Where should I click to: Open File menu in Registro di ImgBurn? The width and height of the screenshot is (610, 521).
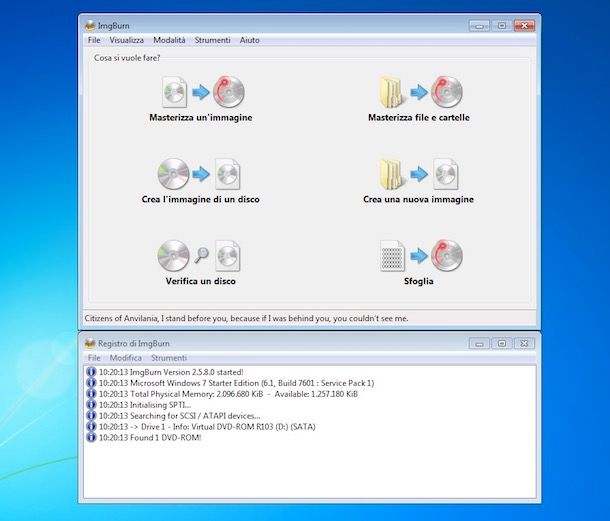(x=94, y=358)
